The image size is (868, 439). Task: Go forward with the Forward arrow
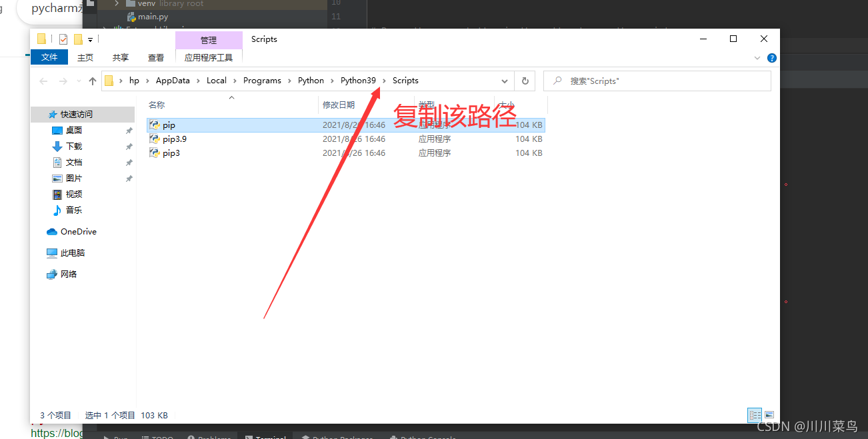click(x=63, y=81)
